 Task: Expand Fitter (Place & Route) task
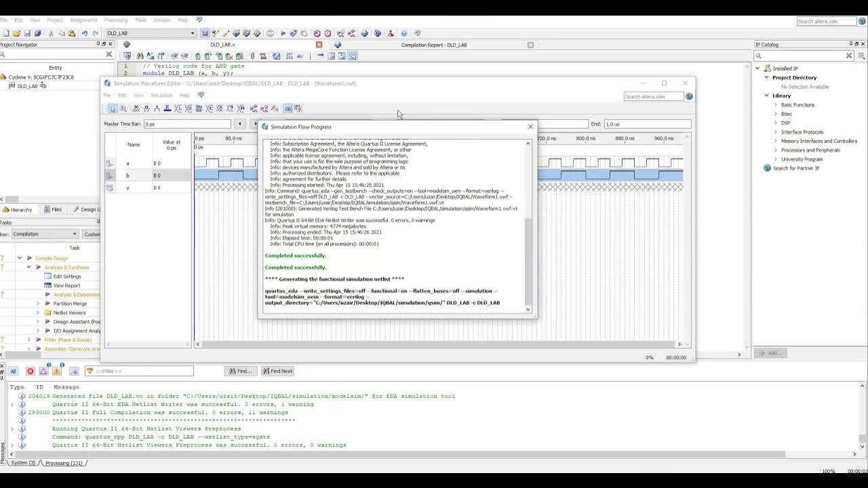28,340
